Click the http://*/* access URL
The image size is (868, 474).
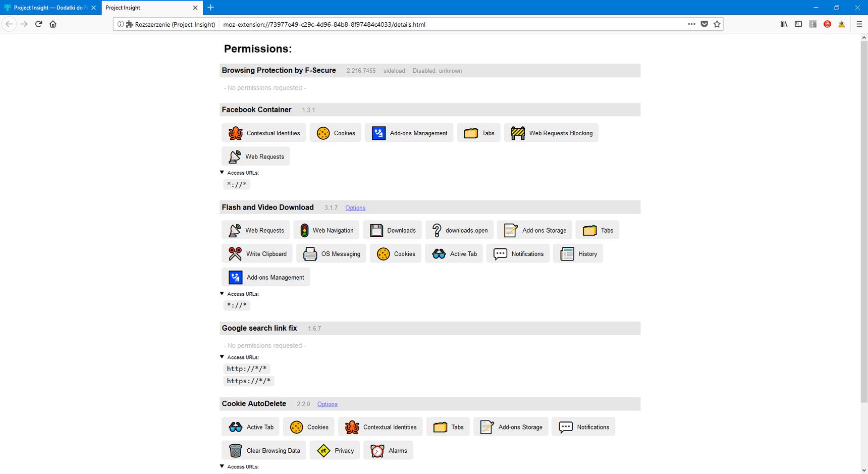[247, 368]
